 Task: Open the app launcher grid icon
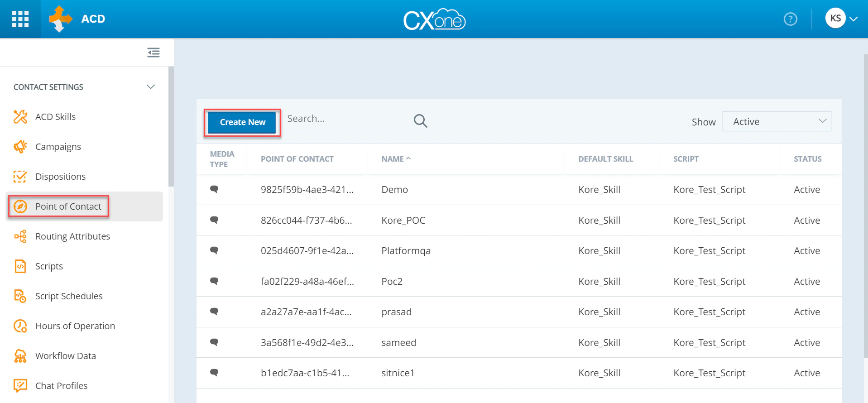[x=20, y=19]
